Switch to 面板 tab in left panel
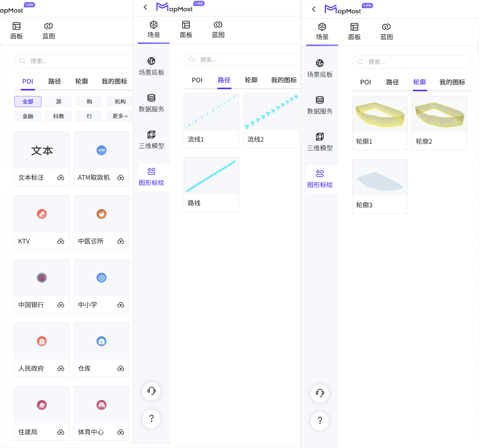This screenshot has width=479, height=448. click(x=16, y=31)
